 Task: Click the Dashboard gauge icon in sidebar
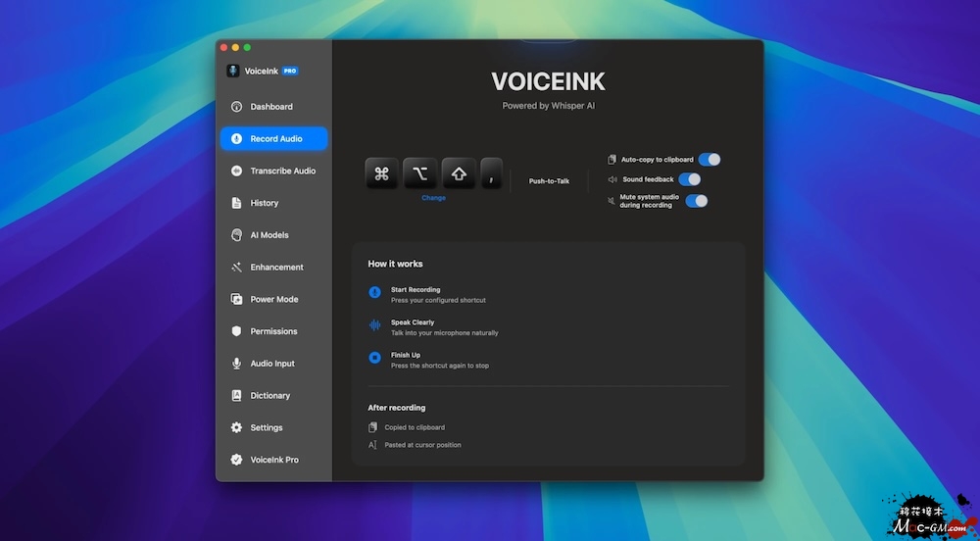click(236, 107)
